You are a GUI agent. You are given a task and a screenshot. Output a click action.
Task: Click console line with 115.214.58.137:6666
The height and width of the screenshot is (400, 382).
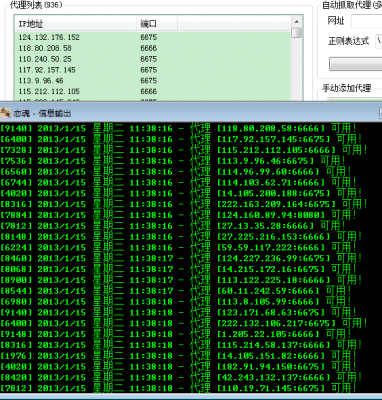point(181,345)
